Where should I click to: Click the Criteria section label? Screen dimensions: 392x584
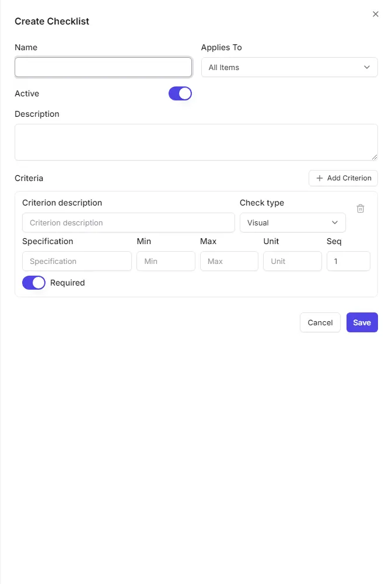pyautogui.click(x=29, y=178)
